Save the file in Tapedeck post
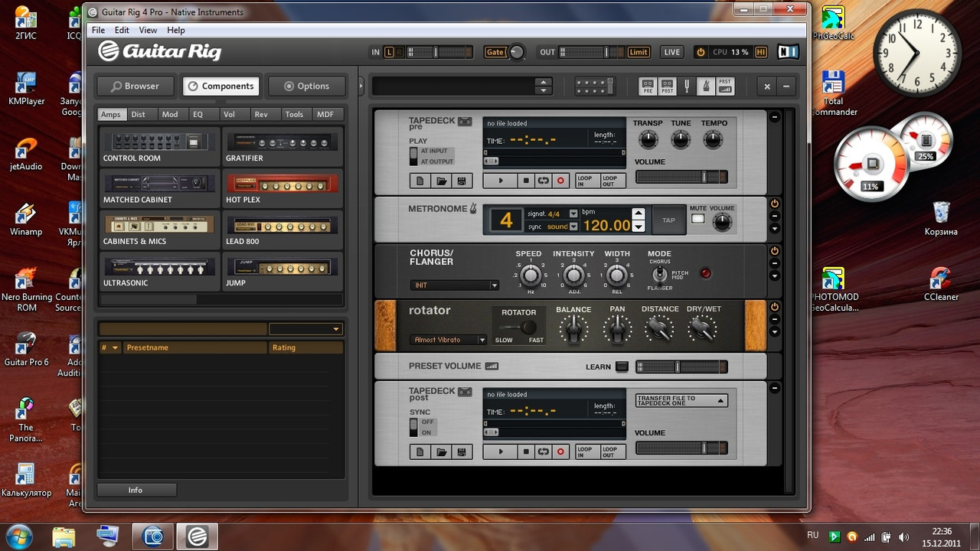 [x=462, y=452]
